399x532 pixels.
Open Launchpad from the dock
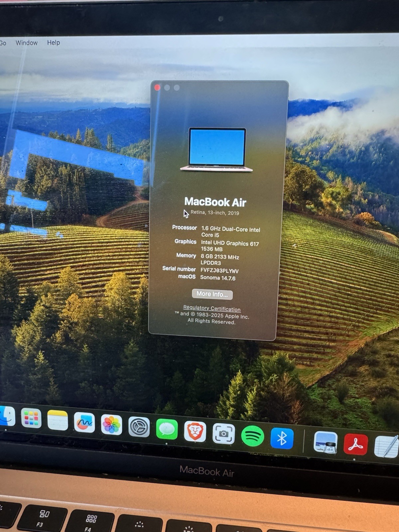[31, 418]
